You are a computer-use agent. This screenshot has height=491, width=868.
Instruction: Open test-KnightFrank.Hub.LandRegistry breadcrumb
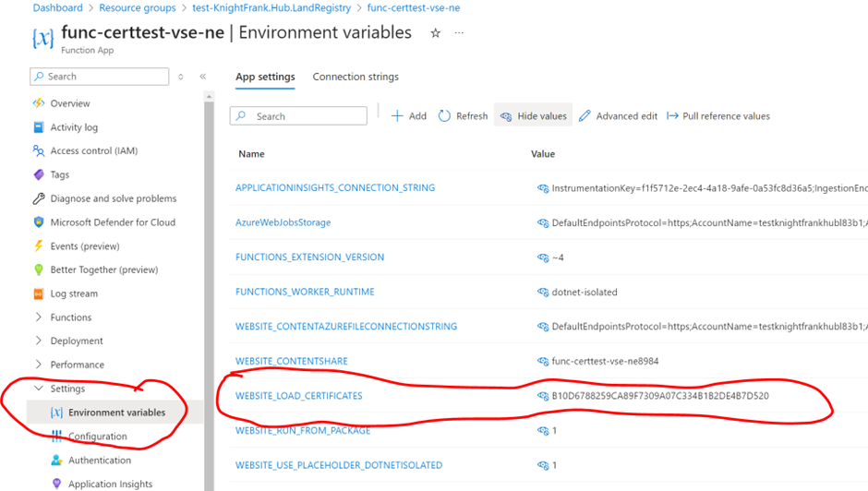click(x=271, y=7)
